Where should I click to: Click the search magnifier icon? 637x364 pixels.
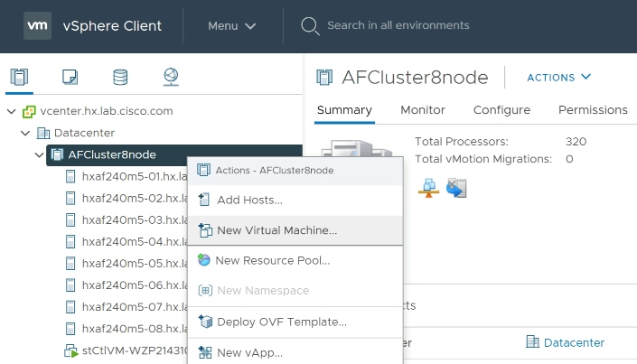[x=310, y=26]
